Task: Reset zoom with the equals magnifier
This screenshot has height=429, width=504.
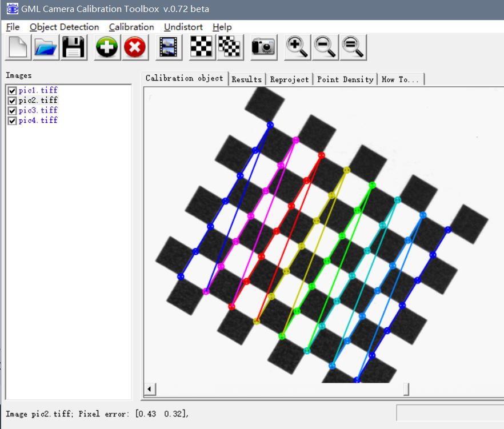Action: [353, 47]
